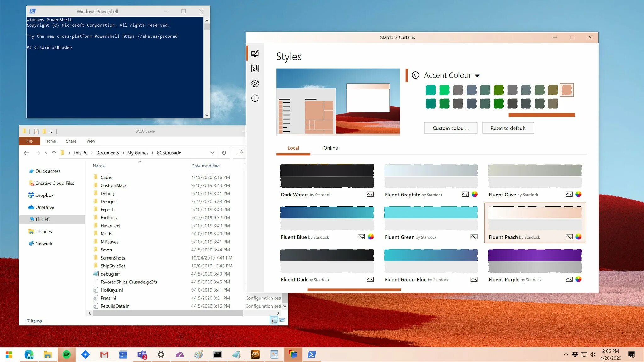This screenshot has height=362, width=644.
Task: Click the Stardock Curtains info icon
Action: click(x=255, y=98)
